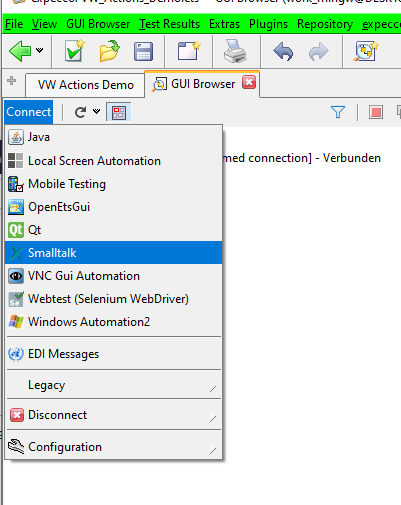The height and width of the screenshot is (505, 401).
Task: Select the highlighted Smalltalk entry
Action: tap(114, 253)
